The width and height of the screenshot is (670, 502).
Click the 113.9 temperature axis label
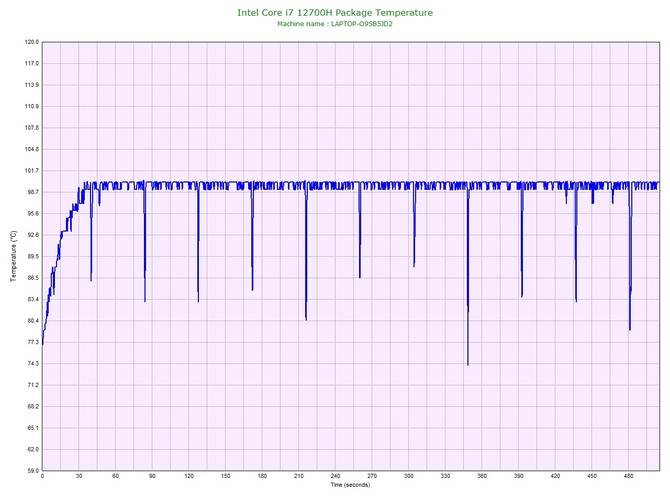pyautogui.click(x=32, y=85)
